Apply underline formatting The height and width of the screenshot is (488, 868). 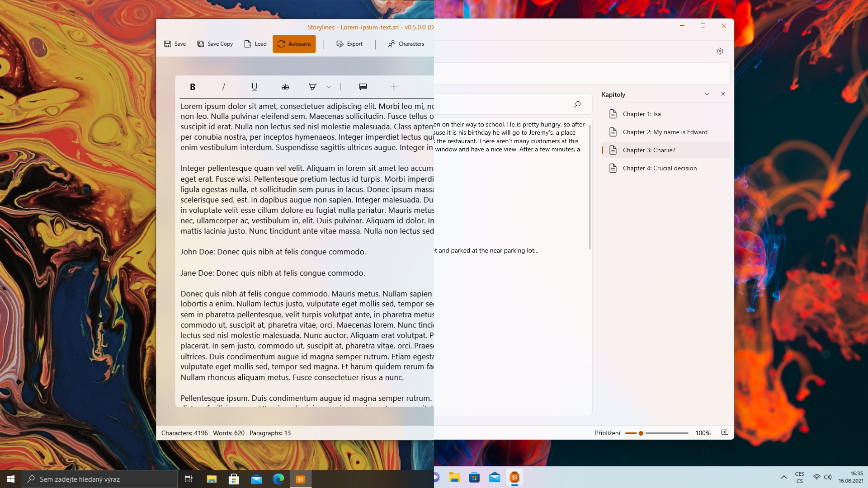[x=255, y=87]
